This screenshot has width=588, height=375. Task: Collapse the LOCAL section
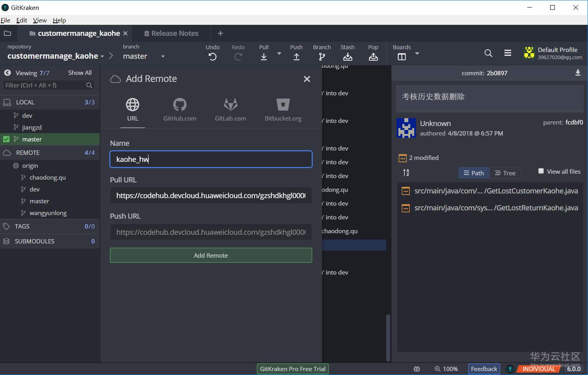50,102
